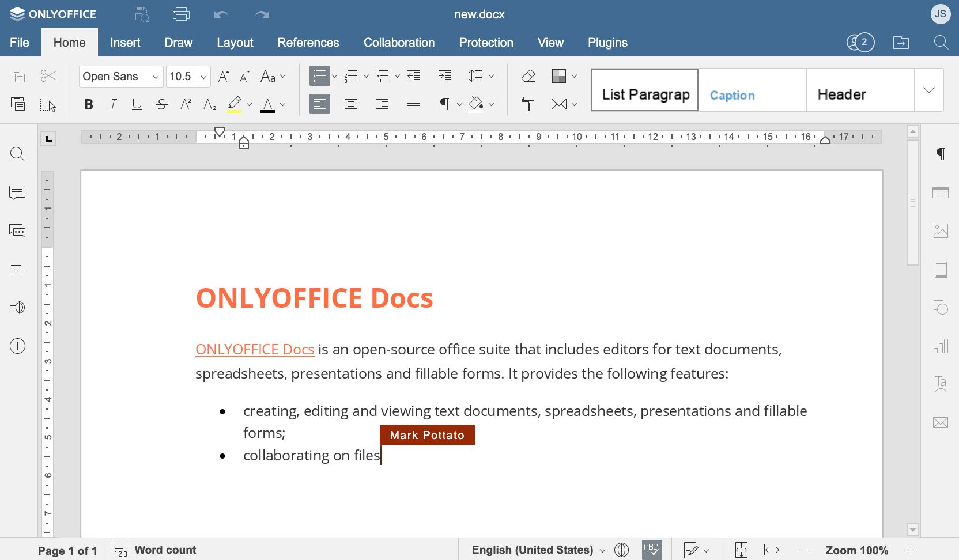Switch to the Collaboration tab

(x=399, y=42)
